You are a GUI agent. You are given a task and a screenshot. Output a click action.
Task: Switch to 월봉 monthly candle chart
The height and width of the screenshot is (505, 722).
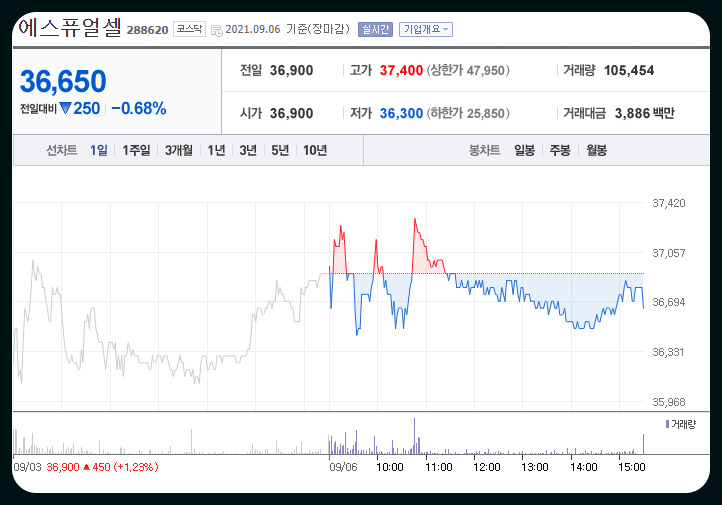coord(596,150)
